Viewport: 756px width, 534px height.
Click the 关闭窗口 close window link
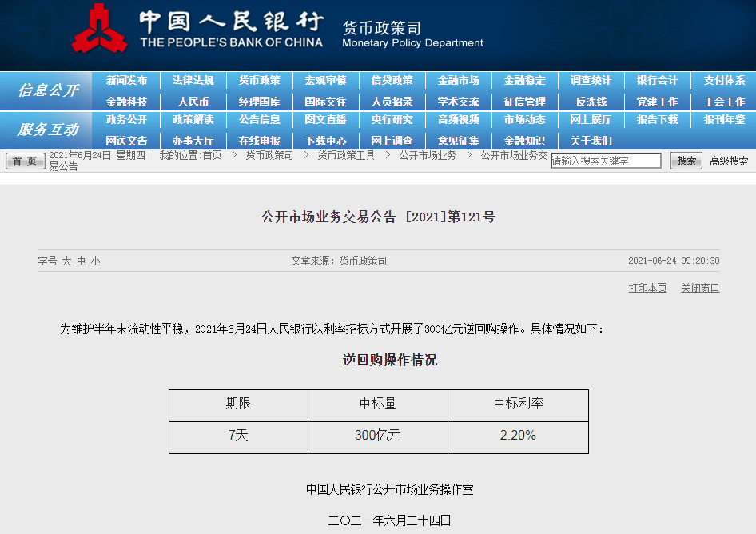[x=700, y=288]
